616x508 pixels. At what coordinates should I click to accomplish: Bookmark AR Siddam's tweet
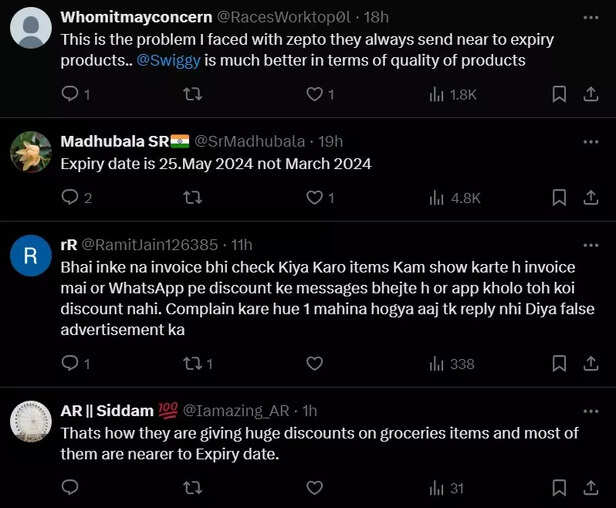[x=560, y=488]
